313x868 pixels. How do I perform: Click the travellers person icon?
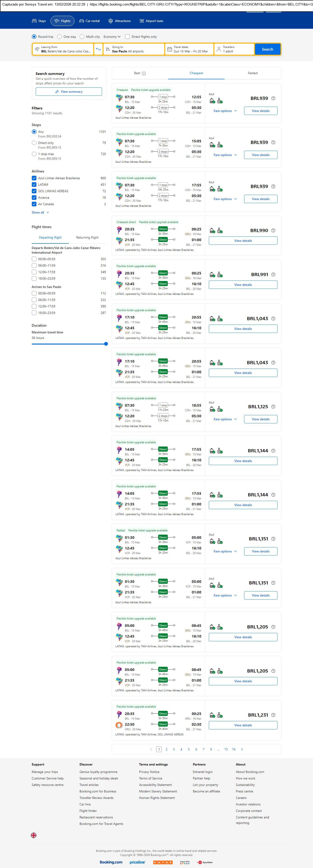[x=219, y=49]
